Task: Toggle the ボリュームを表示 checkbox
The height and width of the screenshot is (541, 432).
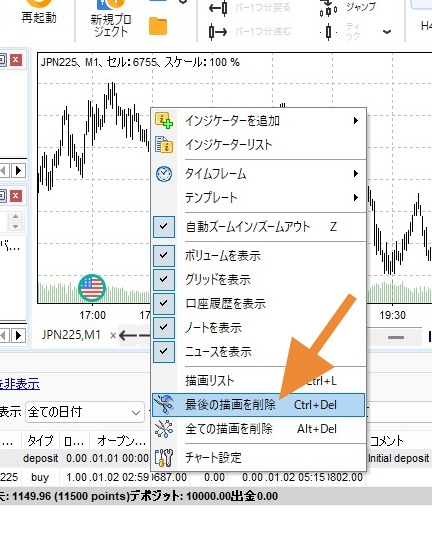Action: coord(164,255)
